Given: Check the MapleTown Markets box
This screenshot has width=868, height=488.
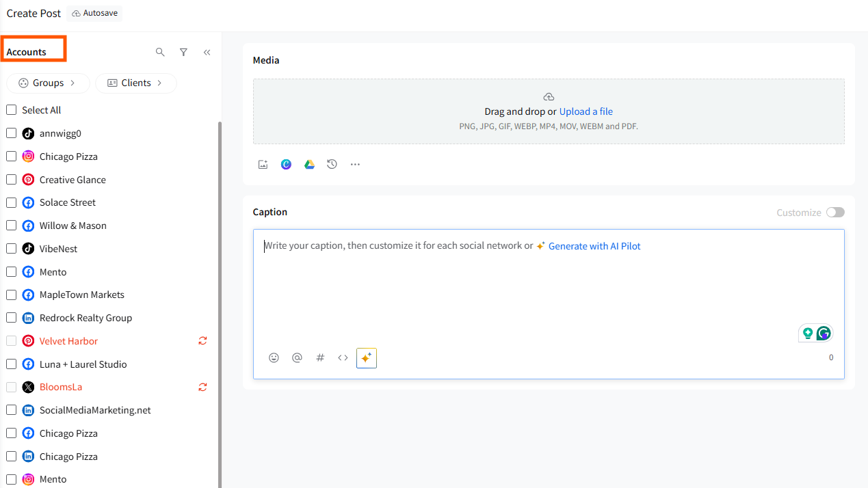Looking at the screenshot, I should (x=11, y=295).
